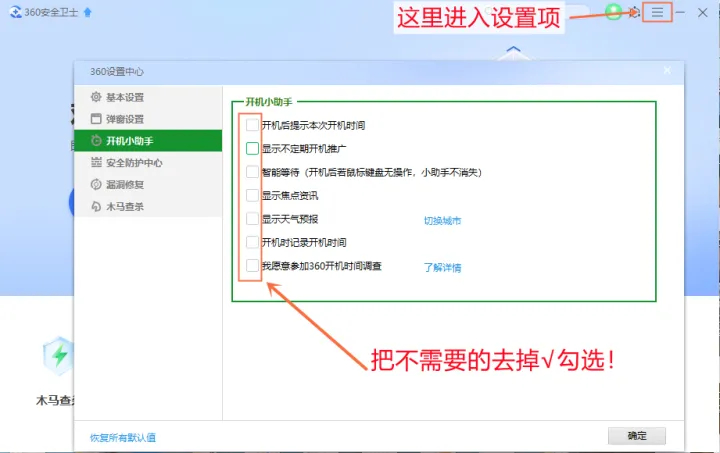Image resolution: width=720 pixels, height=453 pixels.
Task: Open 木马查杀 settings in sidebar
Action: pyautogui.click(x=148, y=206)
